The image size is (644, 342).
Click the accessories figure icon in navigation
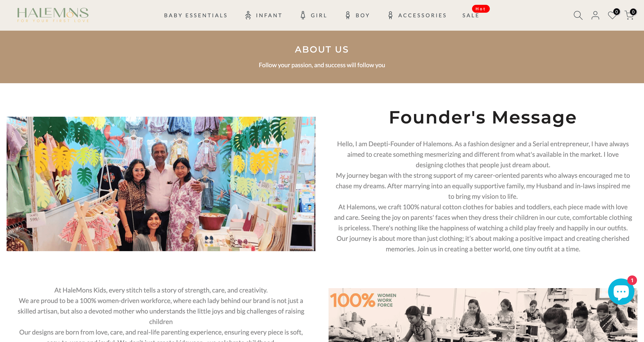point(390,16)
